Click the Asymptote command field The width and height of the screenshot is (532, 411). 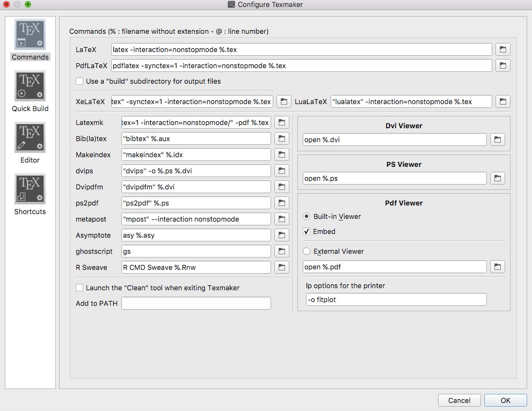point(196,235)
